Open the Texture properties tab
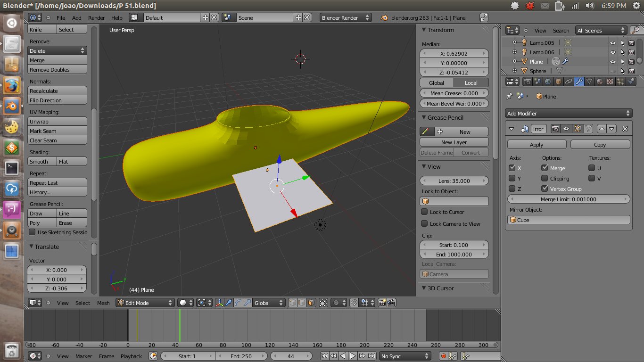 pos(610,81)
